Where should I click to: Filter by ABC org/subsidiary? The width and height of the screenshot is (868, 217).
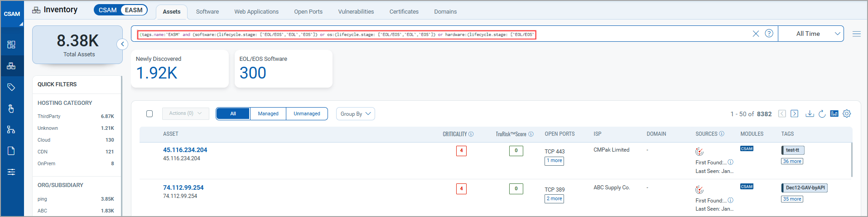click(76, 211)
